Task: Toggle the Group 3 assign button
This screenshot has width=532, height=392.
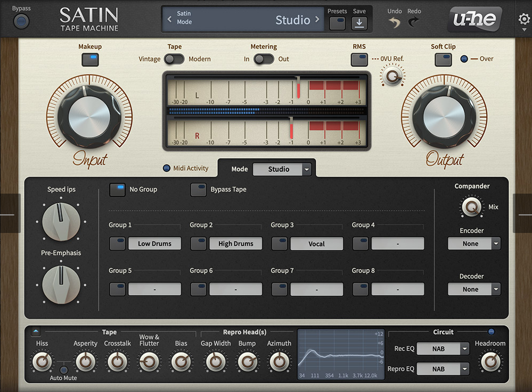Action: (x=280, y=244)
